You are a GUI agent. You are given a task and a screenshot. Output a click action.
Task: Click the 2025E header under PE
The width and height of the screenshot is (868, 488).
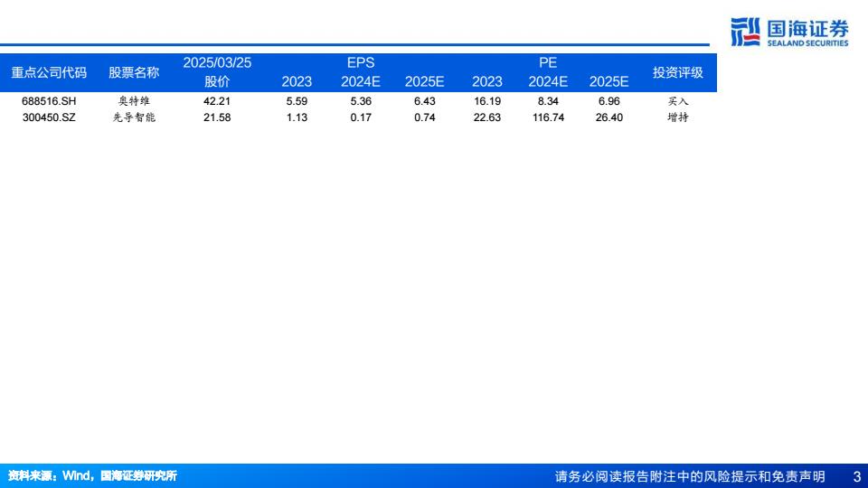click(609, 81)
